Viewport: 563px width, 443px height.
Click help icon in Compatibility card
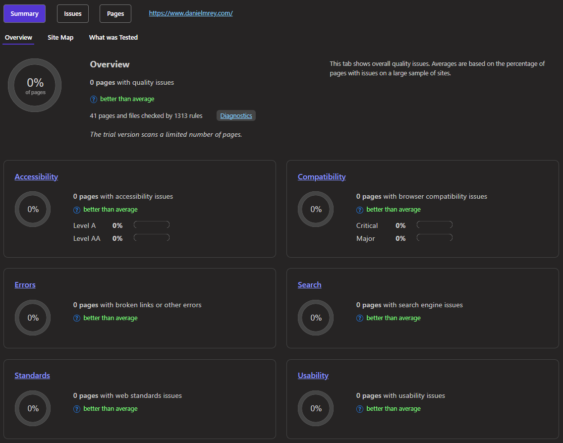[359, 210]
